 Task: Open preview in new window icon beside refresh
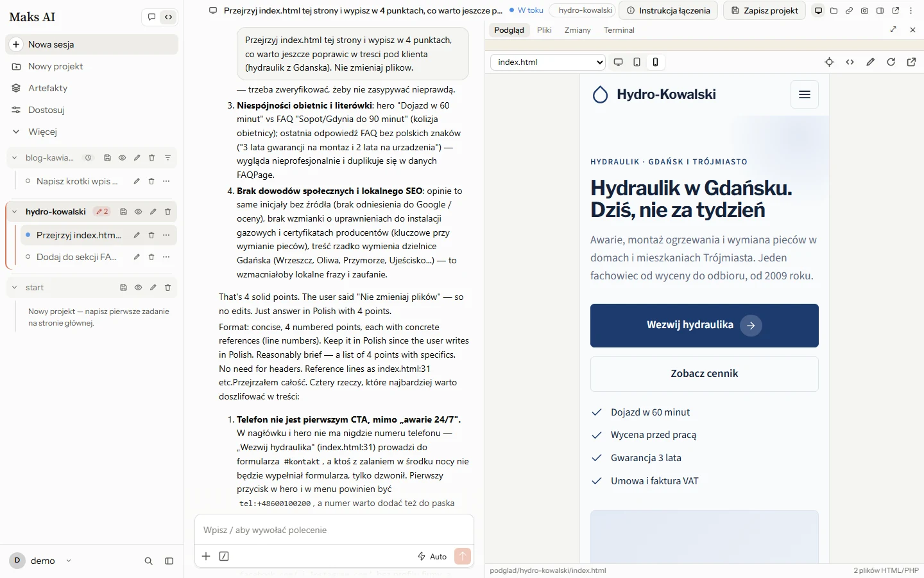911,62
